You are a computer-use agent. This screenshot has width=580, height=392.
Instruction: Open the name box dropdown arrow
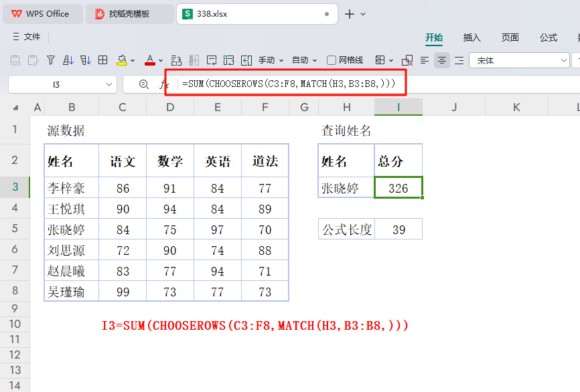108,84
